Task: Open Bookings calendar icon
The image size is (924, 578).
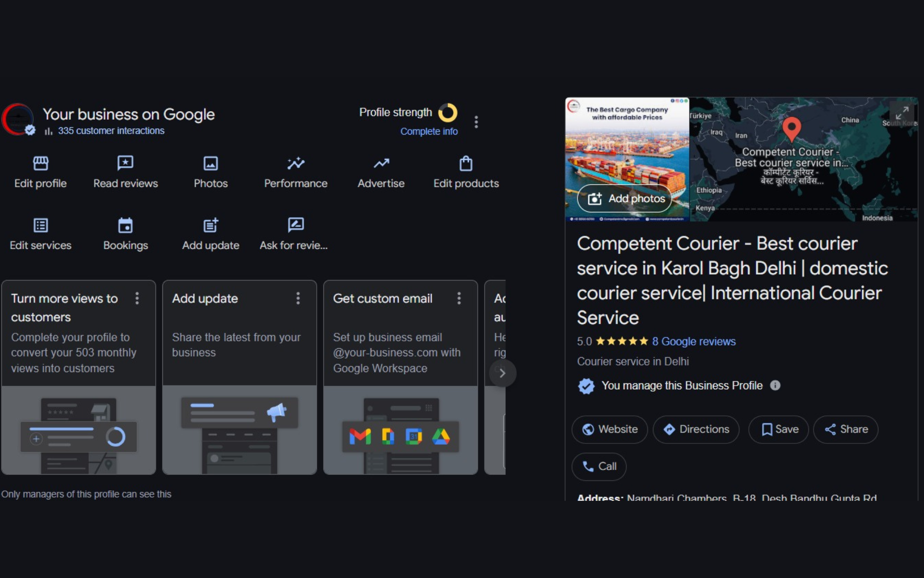Action: 125,225
